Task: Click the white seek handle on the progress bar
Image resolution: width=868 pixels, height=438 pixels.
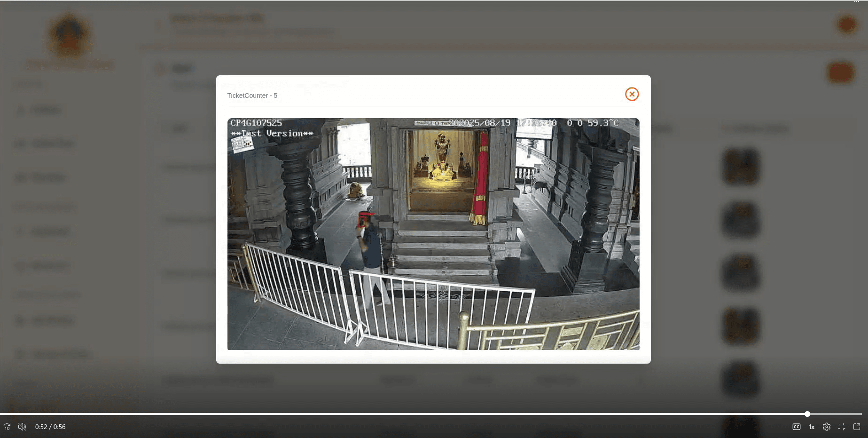Action: [807, 414]
